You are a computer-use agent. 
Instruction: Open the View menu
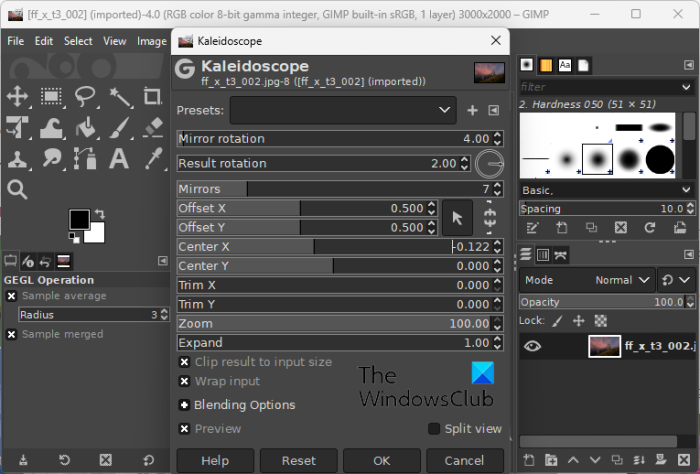pyautogui.click(x=115, y=41)
